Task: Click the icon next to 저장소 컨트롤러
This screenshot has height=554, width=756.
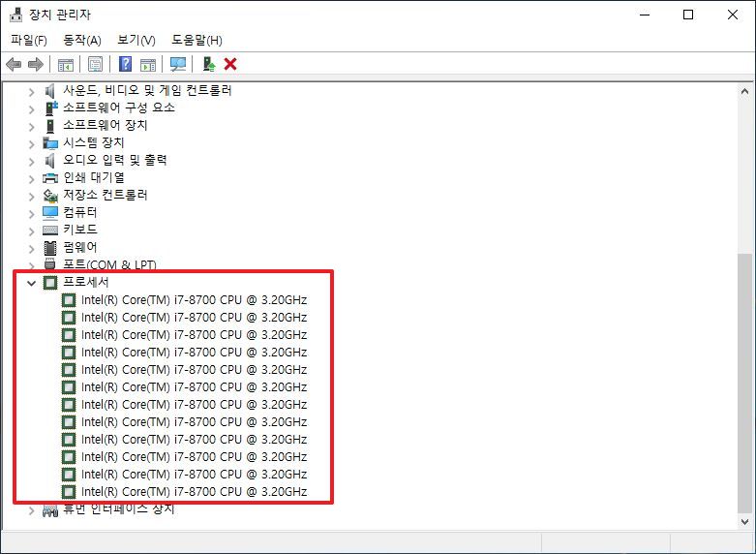Action: coord(50,196)
